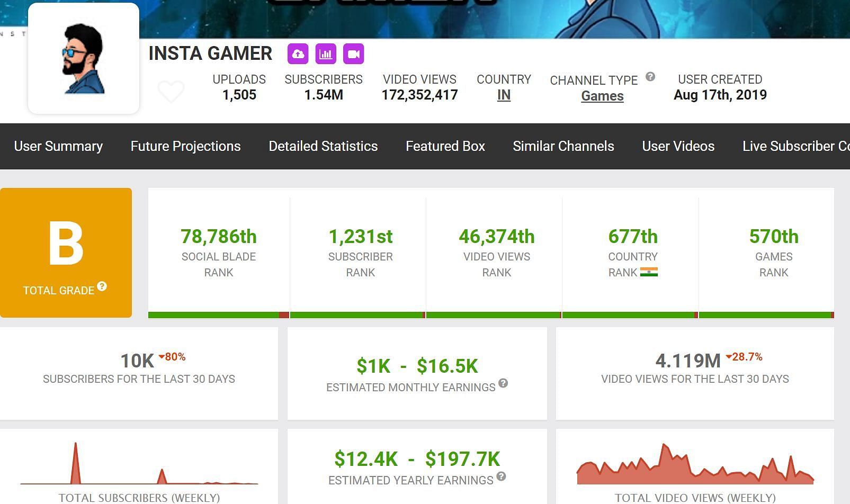850x504 pixels.
Task: Open the User Summary tab
Action: [x=58, y=146]
